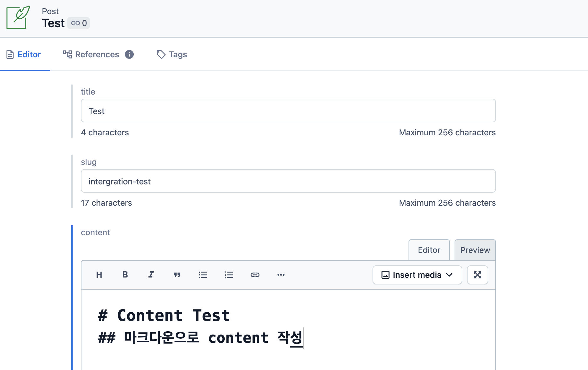The height and width of the screenshot is (370, 588).
Task: Create a numbered ordered list
Action: (x=229, y=275)
